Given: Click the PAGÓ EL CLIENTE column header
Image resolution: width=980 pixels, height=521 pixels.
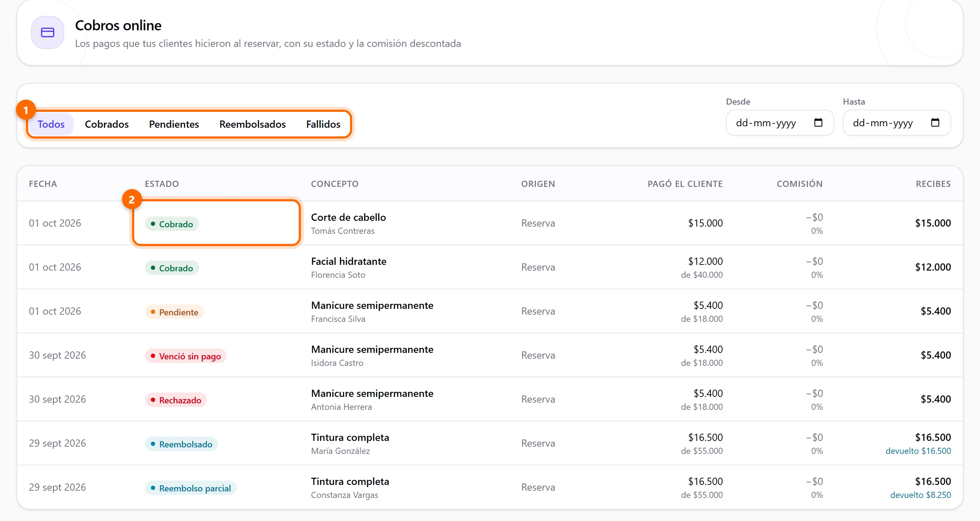Looking at the screenshot, I should click(x=685, y=184).
